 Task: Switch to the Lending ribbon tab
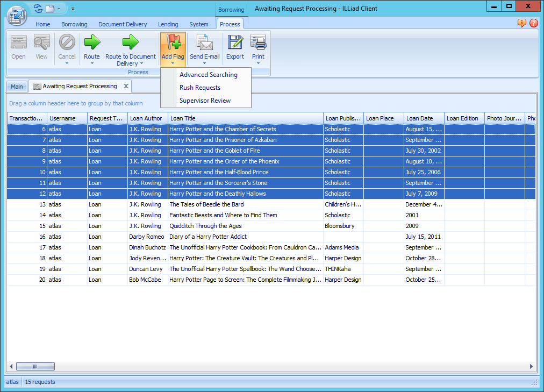tap(168, 24)
